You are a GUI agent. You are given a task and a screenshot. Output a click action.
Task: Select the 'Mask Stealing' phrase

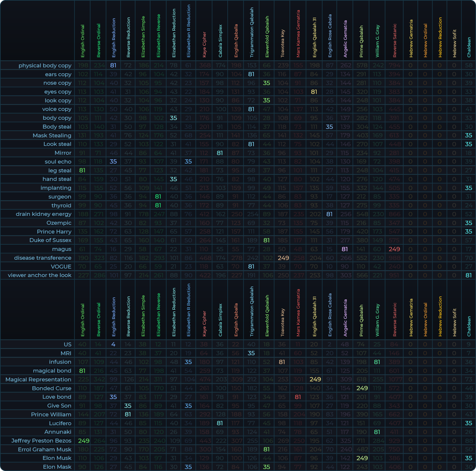point(52,135)
